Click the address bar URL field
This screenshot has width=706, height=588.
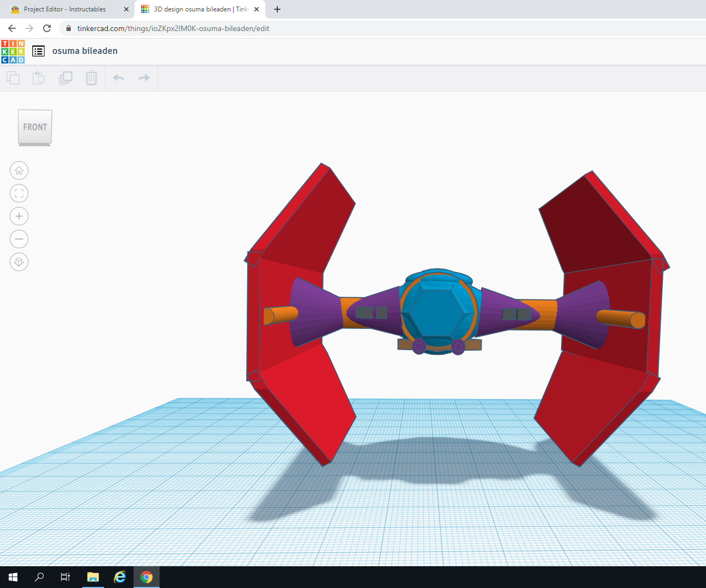tap(381, 28)
